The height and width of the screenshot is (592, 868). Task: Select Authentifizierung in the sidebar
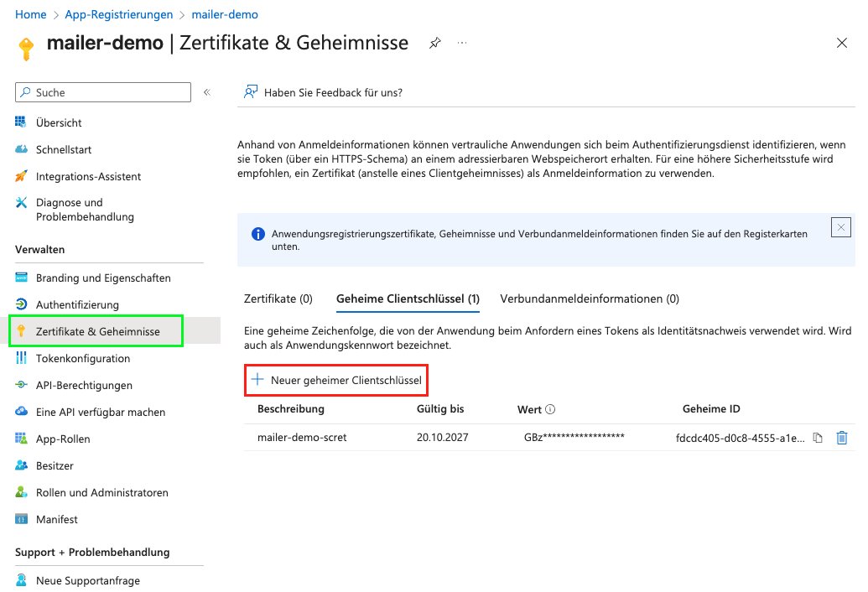pyautogui.click(x=75, y=304)
